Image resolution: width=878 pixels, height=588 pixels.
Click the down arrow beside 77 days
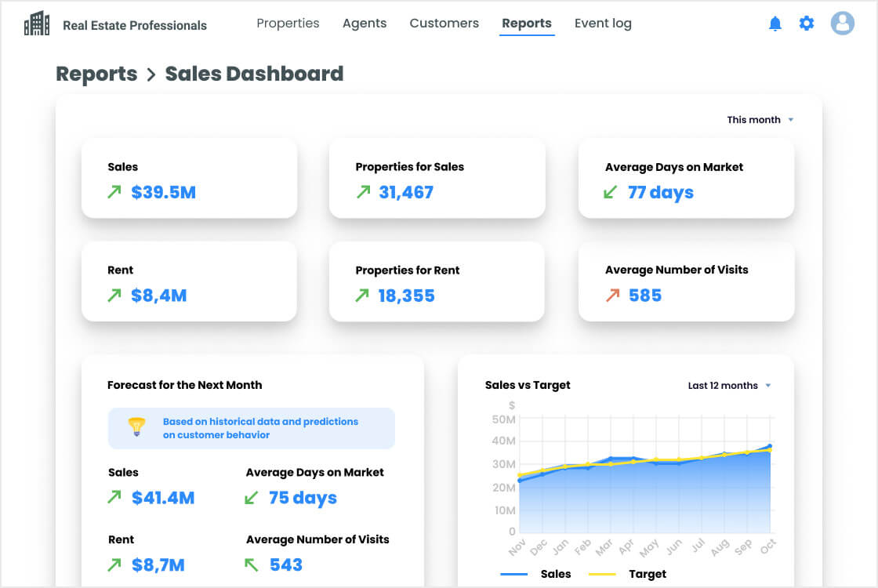611,192
